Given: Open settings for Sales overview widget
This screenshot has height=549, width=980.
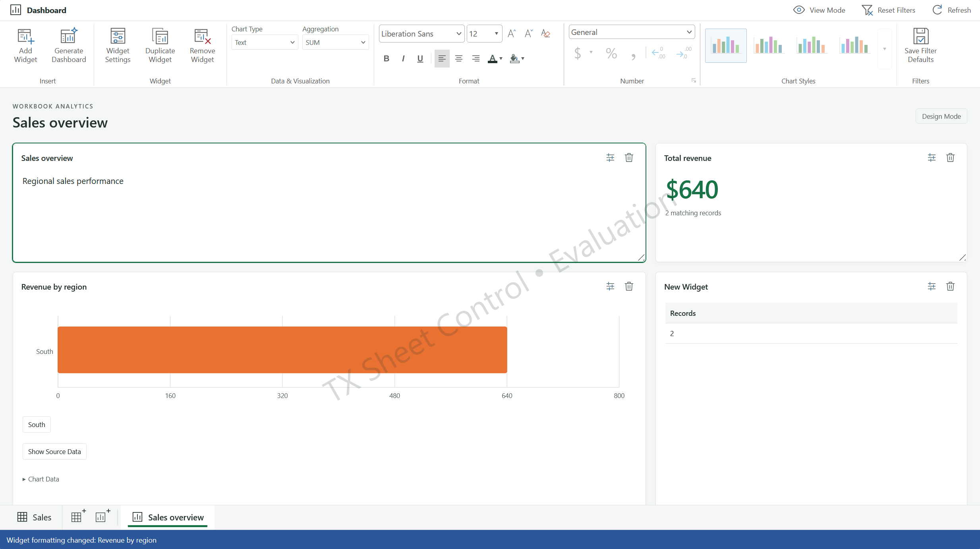Looking at the screenshot, I should click(610, 158).
